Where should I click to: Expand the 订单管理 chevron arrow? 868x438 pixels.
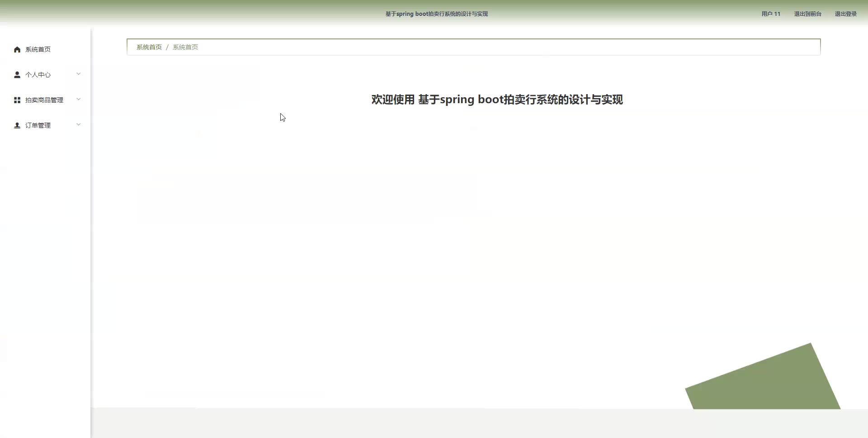79,125
